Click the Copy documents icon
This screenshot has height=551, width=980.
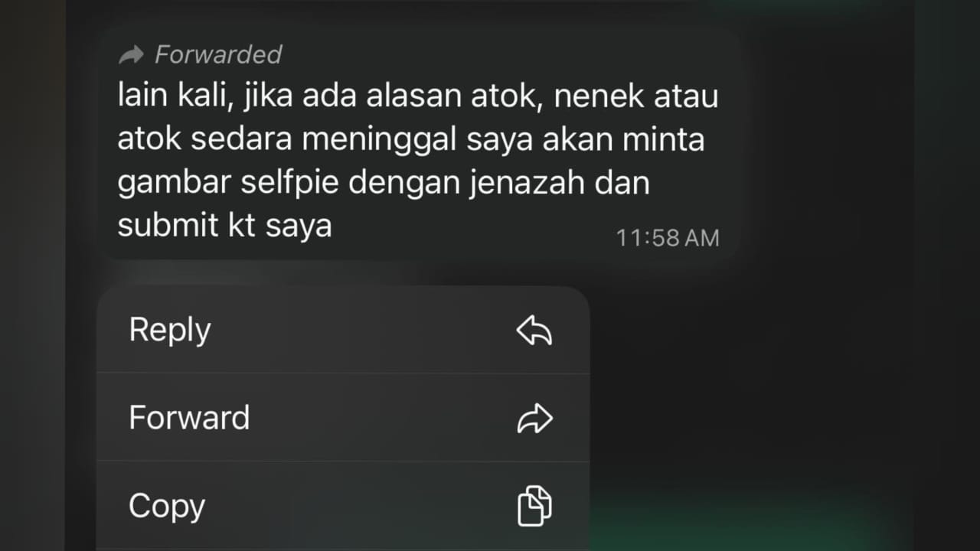click(x=534, y=507)
